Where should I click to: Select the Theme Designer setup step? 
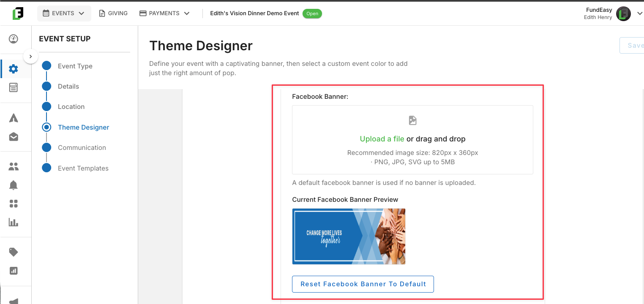[83, 127]
